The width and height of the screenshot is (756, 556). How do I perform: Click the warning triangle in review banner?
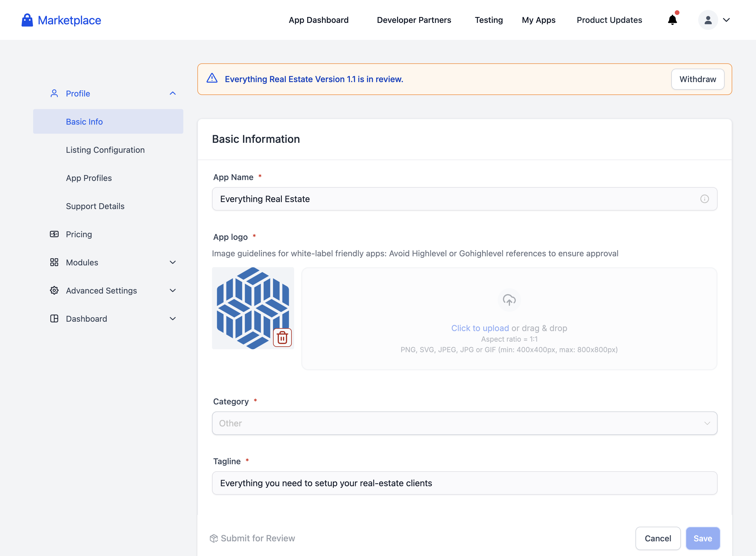tap(212, 78)
